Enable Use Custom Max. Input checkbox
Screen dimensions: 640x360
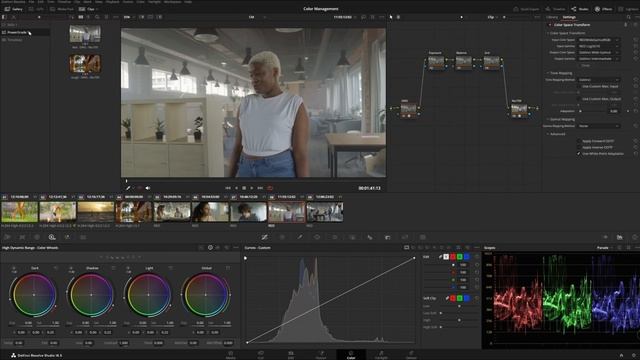579,86
